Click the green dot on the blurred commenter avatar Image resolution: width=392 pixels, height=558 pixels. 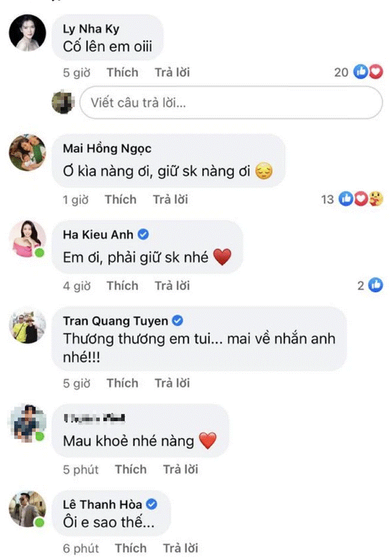pyautogui.click(x=38, y=438)
